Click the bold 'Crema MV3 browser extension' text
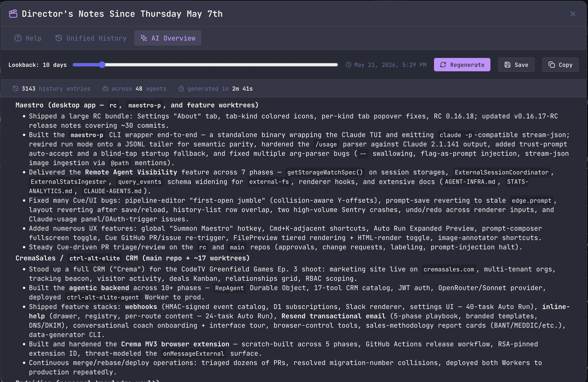588x382 pixels. coord(175,344)
